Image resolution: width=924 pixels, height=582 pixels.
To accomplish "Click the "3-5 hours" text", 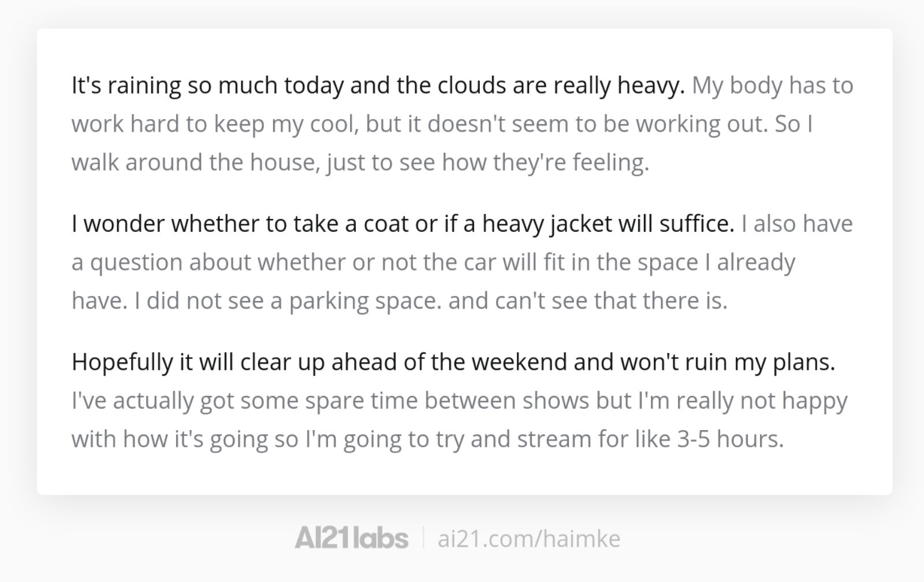I will tap(730, 439).
